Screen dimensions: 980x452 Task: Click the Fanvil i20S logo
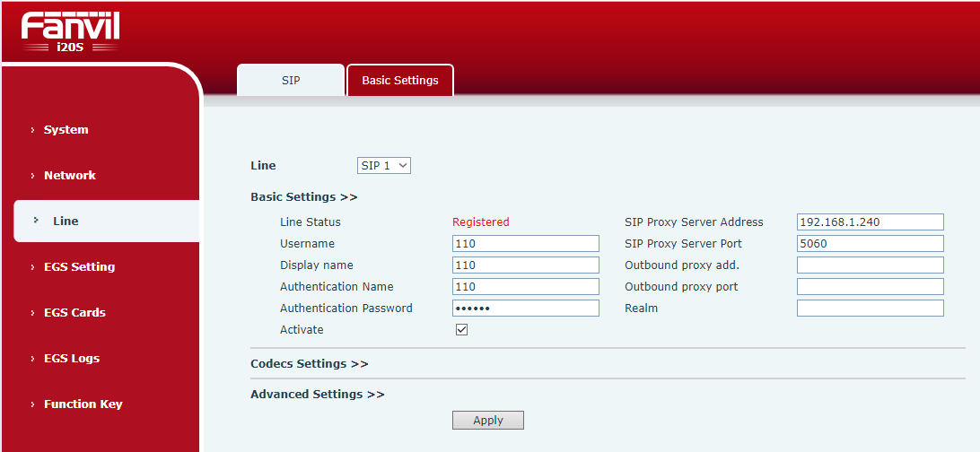point(71,32)
